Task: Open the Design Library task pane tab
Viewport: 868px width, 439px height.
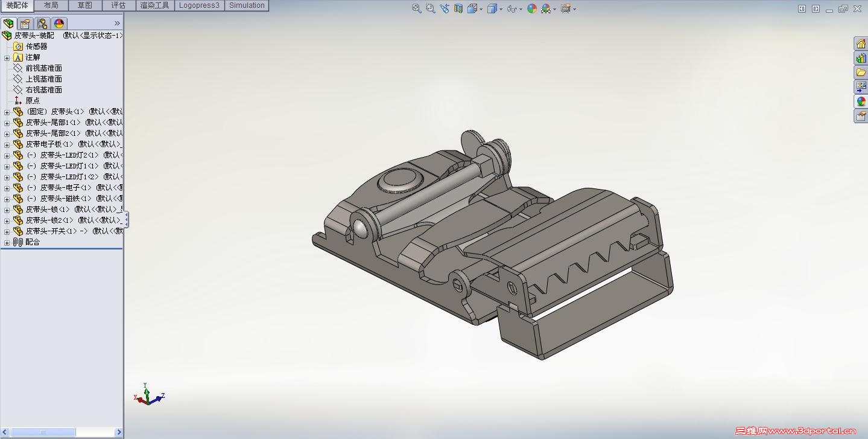Action: (861, 58)
